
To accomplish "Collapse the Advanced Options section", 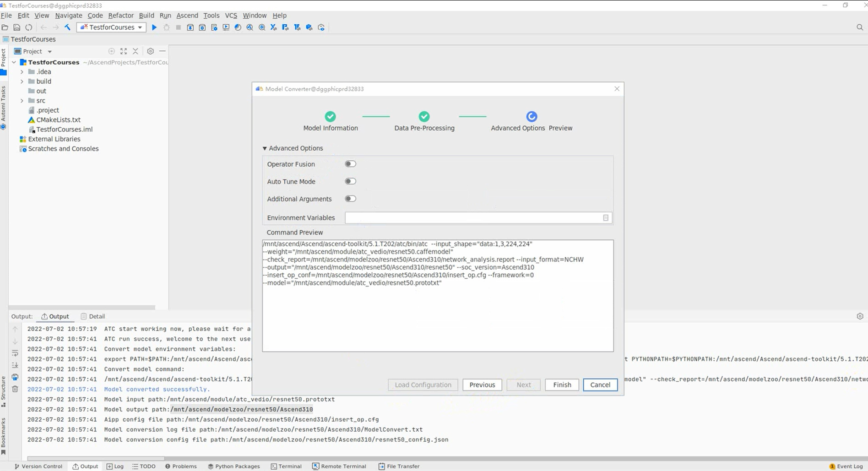I will point(265,148).
